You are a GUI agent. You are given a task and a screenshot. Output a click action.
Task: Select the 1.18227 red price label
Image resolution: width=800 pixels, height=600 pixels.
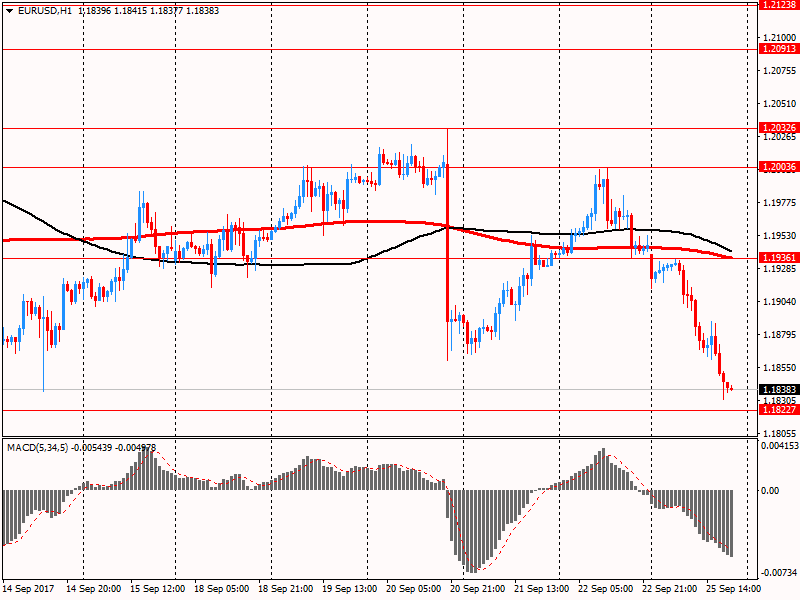click(x=779, y=410)
